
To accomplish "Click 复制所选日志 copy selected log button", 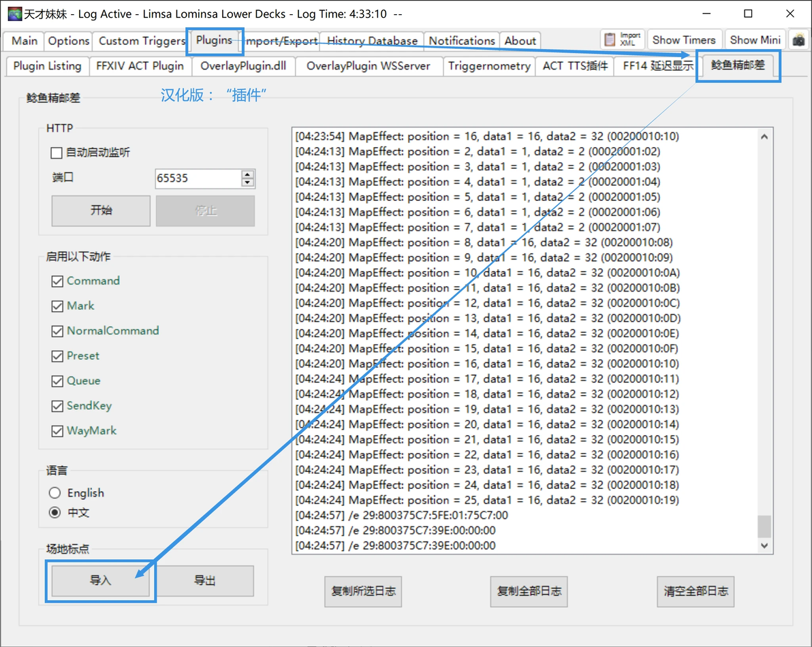I will (x=363, y=592).
